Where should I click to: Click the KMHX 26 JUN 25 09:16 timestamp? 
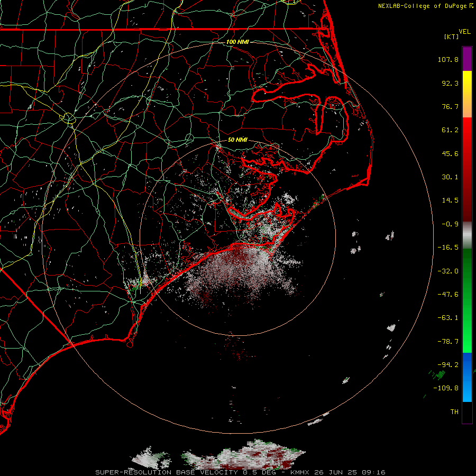click(338, 472)
